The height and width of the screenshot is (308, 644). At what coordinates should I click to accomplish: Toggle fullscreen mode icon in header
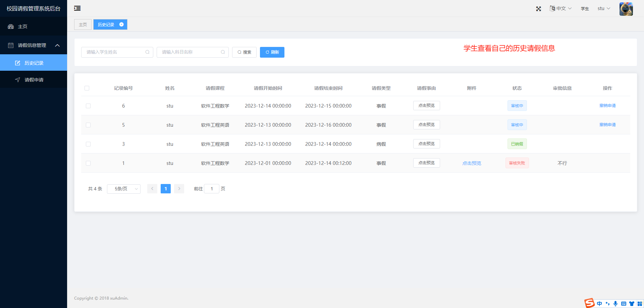point(538,9)
